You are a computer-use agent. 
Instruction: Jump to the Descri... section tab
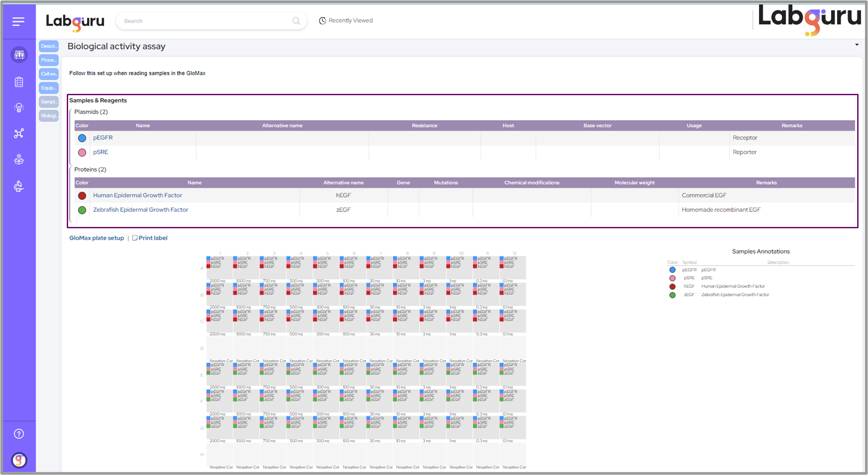point(49,46)
